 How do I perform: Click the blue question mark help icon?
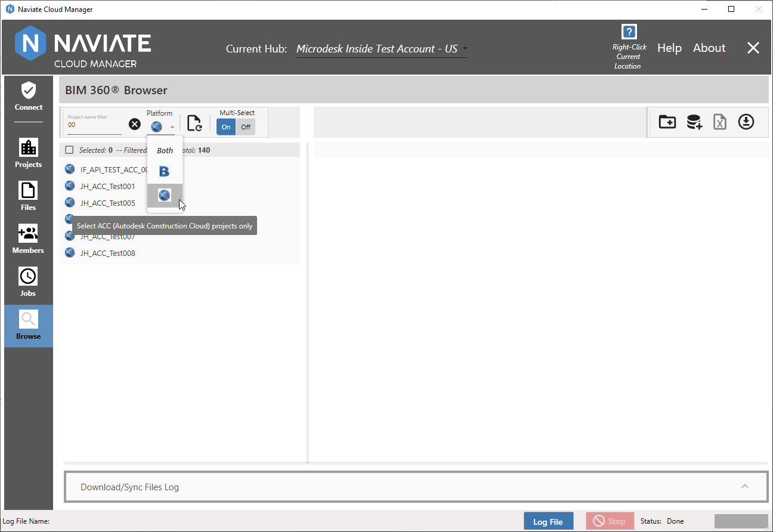click(629, 32)
